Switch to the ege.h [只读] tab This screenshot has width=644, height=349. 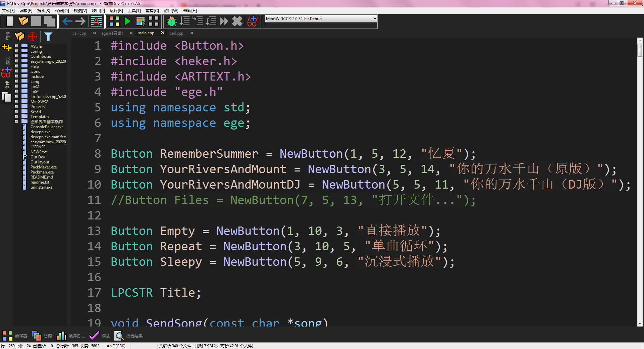click(x=112, y=33)
